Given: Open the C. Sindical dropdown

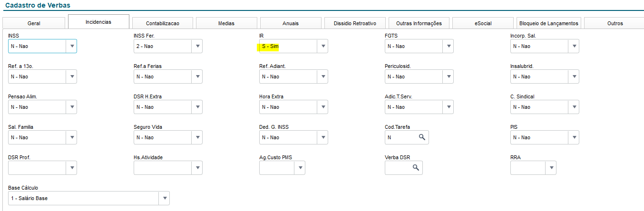Looking at the screenshot, I should 574,107.
